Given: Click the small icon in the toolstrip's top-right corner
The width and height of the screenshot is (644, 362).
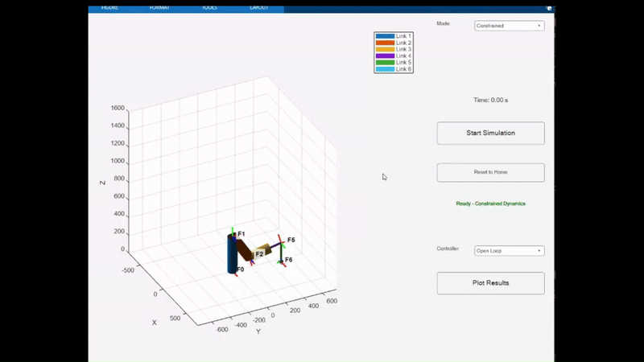Looking at the screenshot, I should 549,8.
